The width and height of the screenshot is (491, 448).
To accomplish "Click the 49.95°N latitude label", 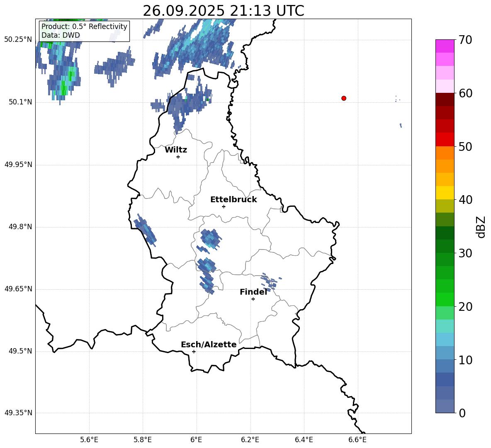I will (x=18, y=165).
